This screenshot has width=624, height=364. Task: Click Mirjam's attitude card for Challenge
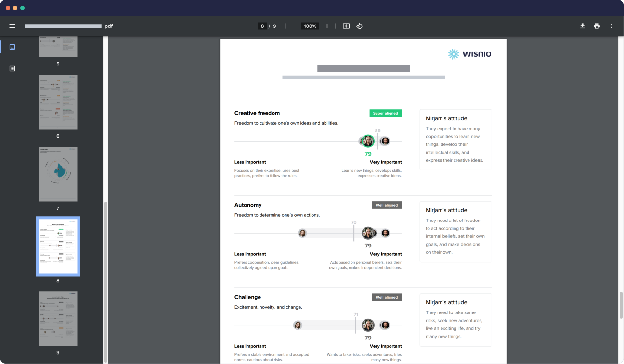click(x=455, y=320)
